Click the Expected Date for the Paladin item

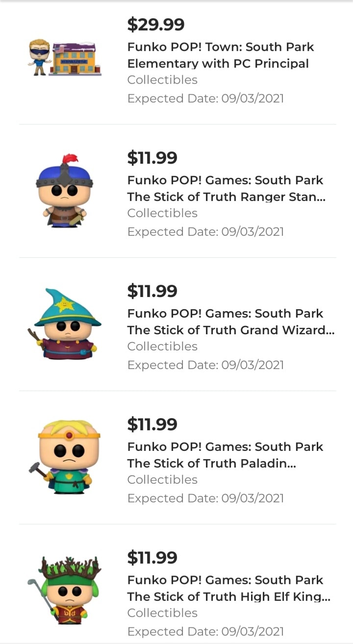[205, 498]
